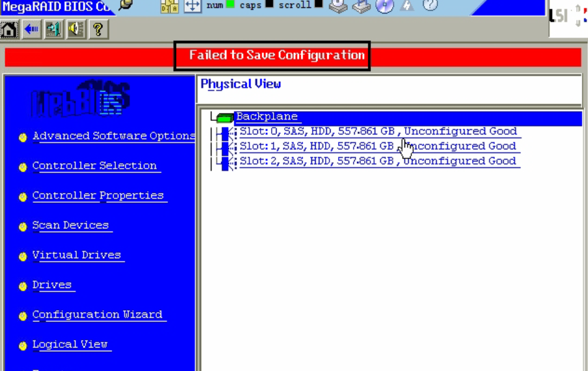Select Slot 0 SAS HDD drive
This screenshot has height=371, width=588.
[378, 132]
